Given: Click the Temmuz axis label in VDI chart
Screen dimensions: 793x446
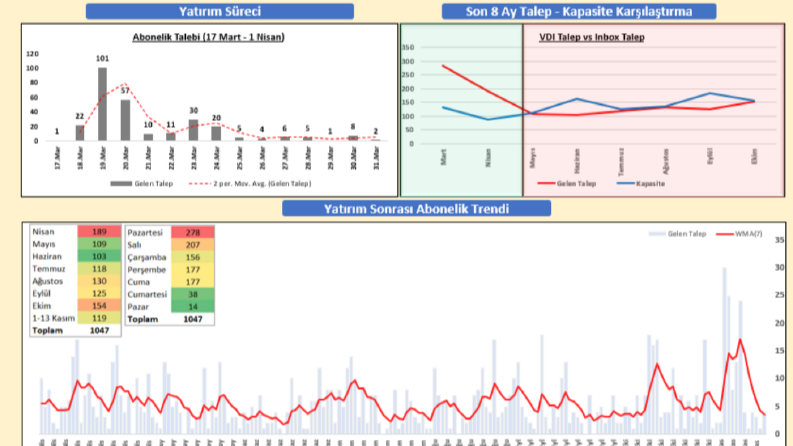Looking at the screenshot, I should pyautogui.click(x=621, y=161).
